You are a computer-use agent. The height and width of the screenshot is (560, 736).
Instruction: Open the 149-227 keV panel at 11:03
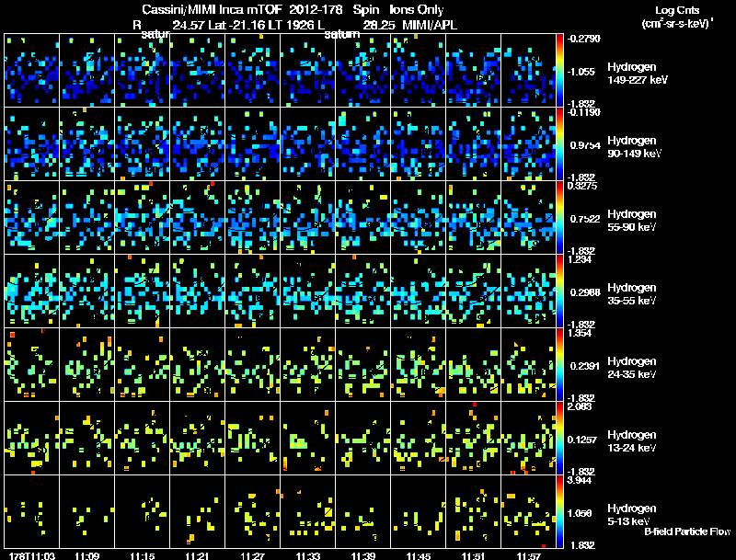pyautogui.click(x=31, y=71)
